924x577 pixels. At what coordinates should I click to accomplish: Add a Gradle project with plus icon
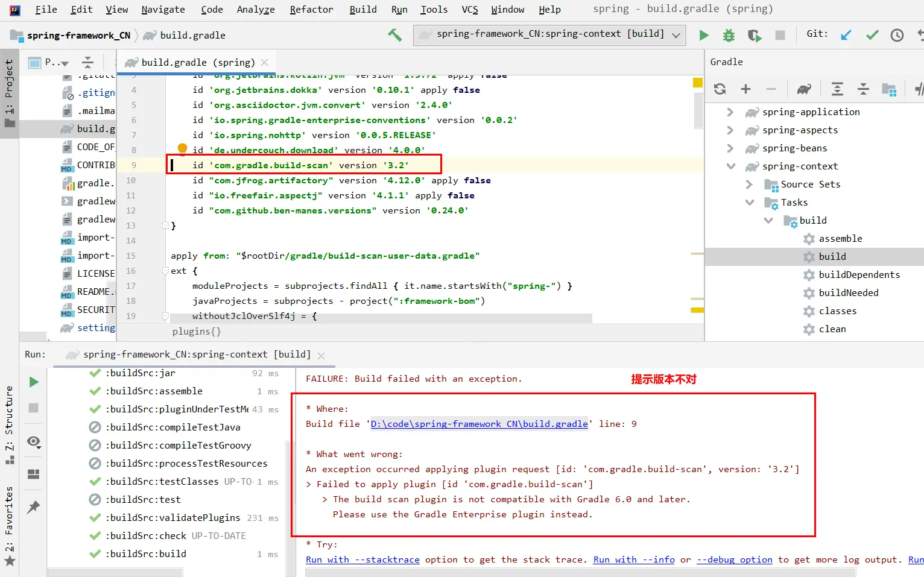click(745, 89)
